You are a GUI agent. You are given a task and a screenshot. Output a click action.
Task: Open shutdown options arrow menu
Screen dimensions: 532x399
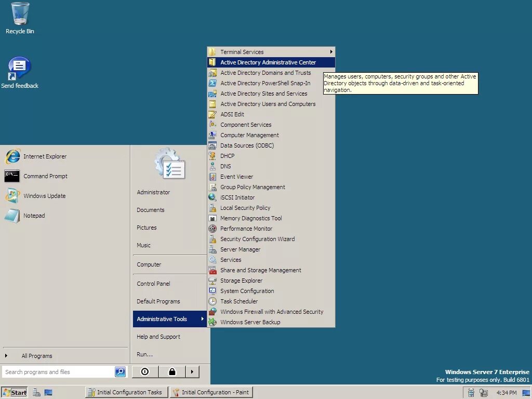coord(192,372)
